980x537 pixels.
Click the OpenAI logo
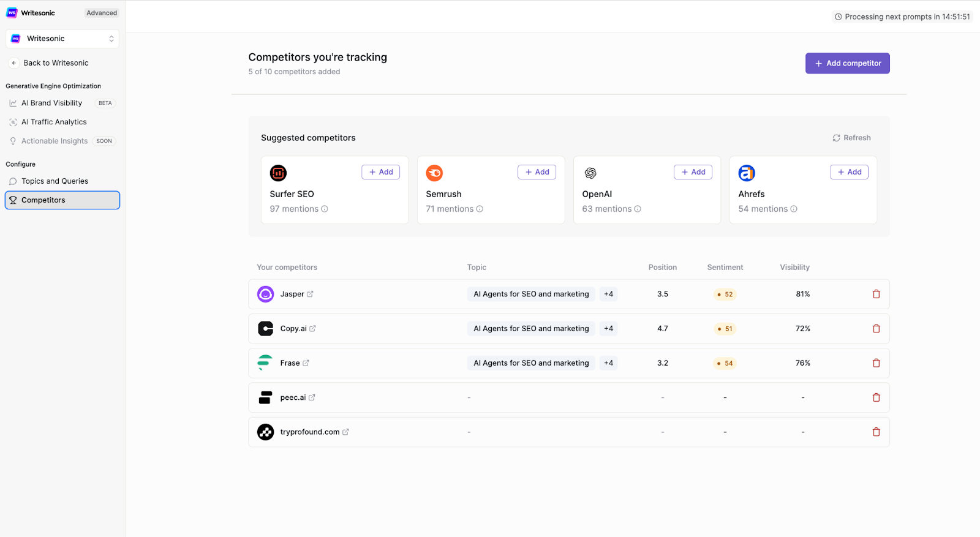590,173
